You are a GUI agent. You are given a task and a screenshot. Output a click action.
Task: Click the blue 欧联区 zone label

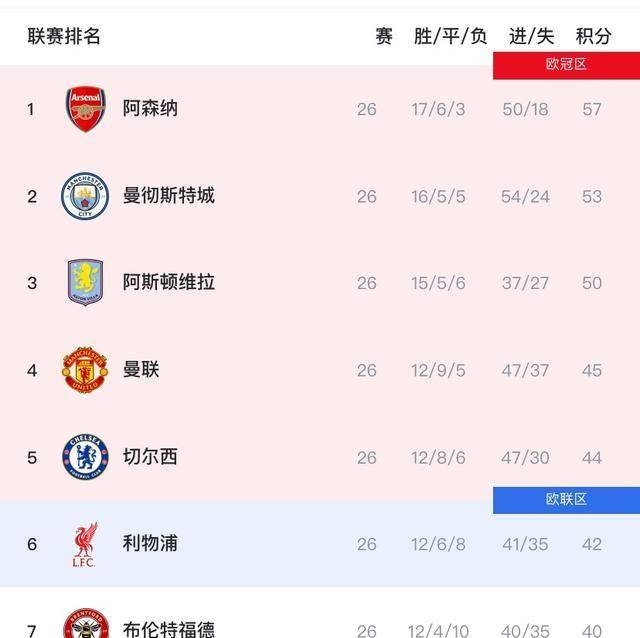pyautogui.click(x=566, y=500)
